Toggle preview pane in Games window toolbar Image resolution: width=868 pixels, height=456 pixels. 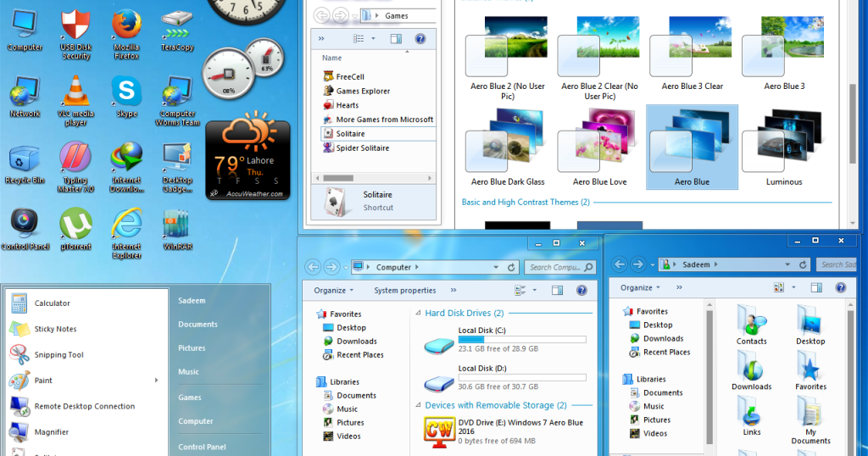[396, 39]
